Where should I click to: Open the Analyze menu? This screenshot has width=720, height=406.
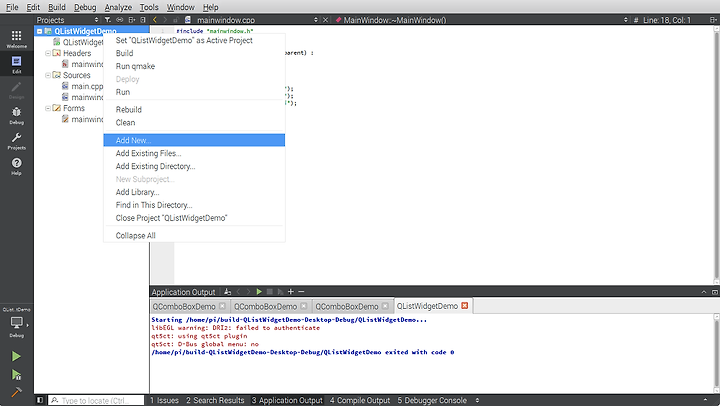(118, 7)
